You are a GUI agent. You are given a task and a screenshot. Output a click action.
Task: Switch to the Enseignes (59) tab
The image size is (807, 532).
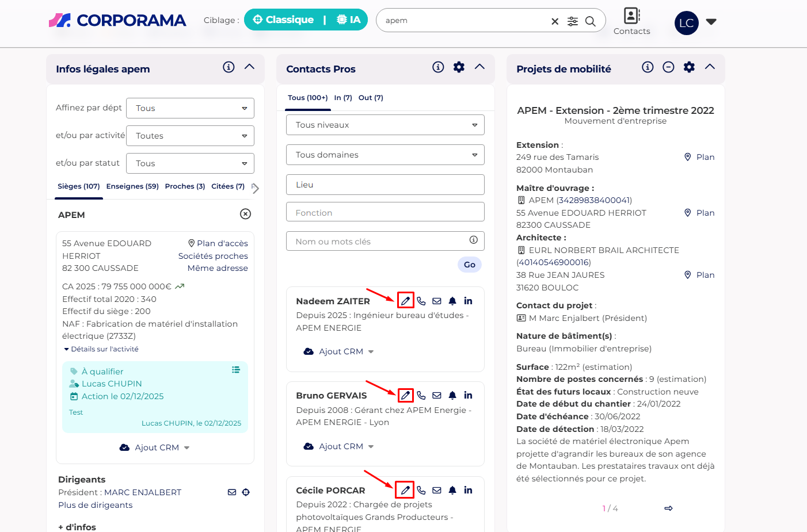pyautogui.click(x=132, y=186)
